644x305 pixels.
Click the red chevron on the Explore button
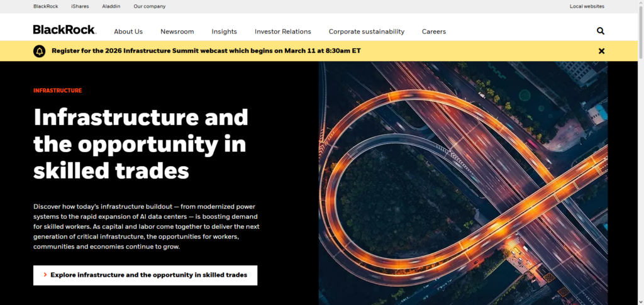point(45,275)
